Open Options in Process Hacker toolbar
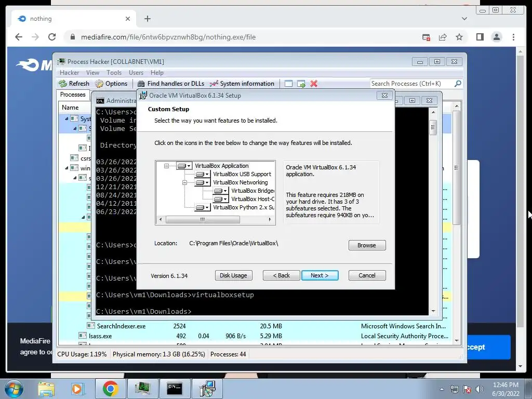 pos(111,84)
